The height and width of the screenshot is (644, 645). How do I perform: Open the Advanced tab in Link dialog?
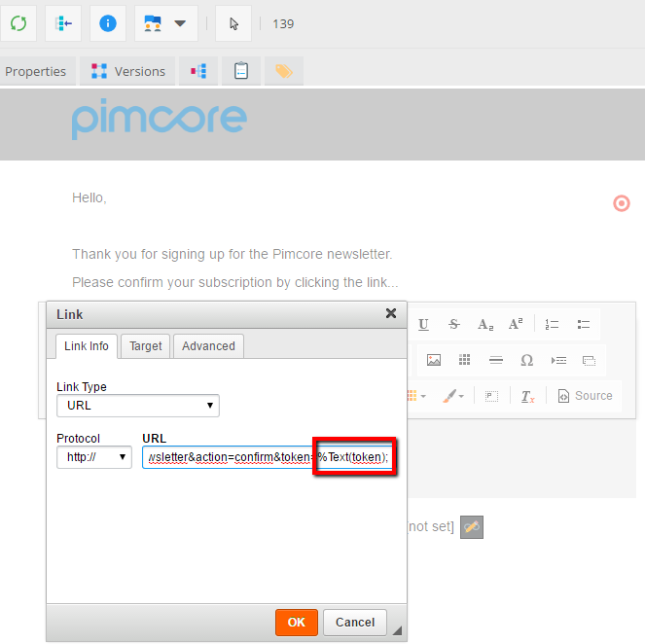click(x=208, y=345)
